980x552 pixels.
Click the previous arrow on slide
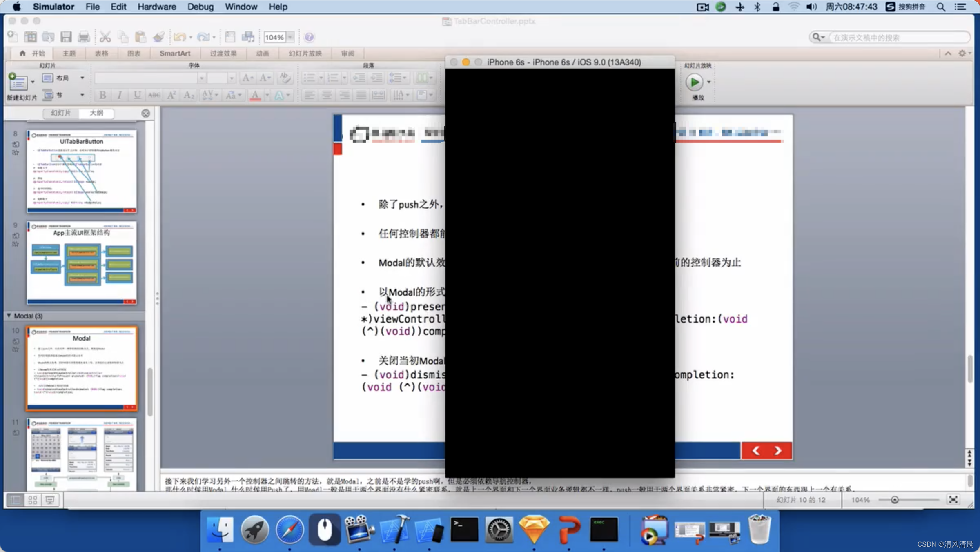[x=756, y=450]
